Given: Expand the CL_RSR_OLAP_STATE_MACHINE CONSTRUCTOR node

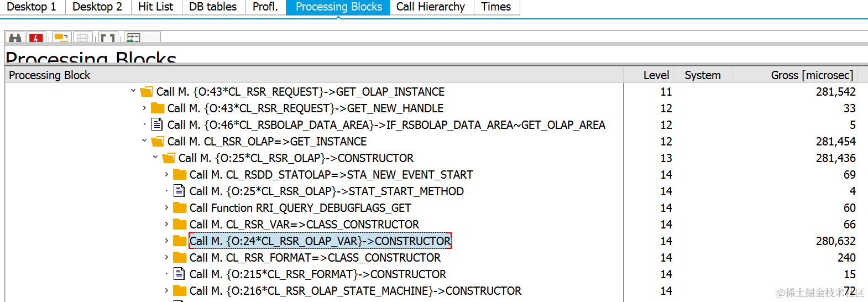Looking at the screenshot, I should [x=166, y=290].
